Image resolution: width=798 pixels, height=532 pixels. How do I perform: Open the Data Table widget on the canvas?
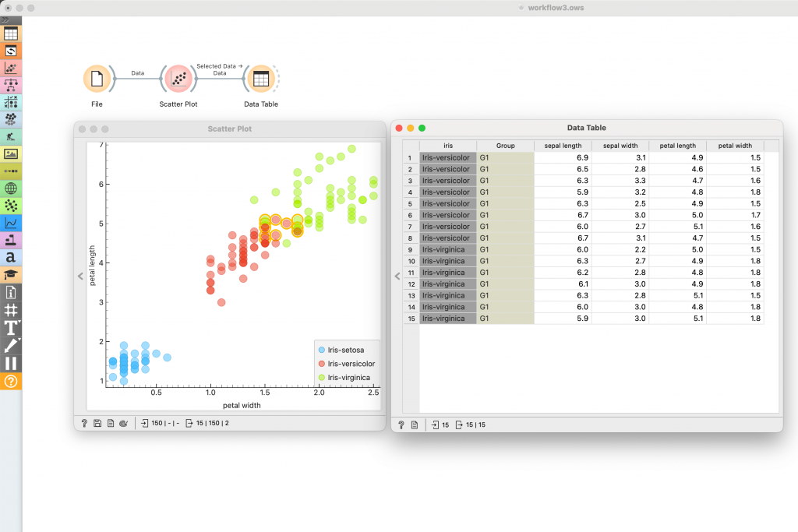pos(261,78)
